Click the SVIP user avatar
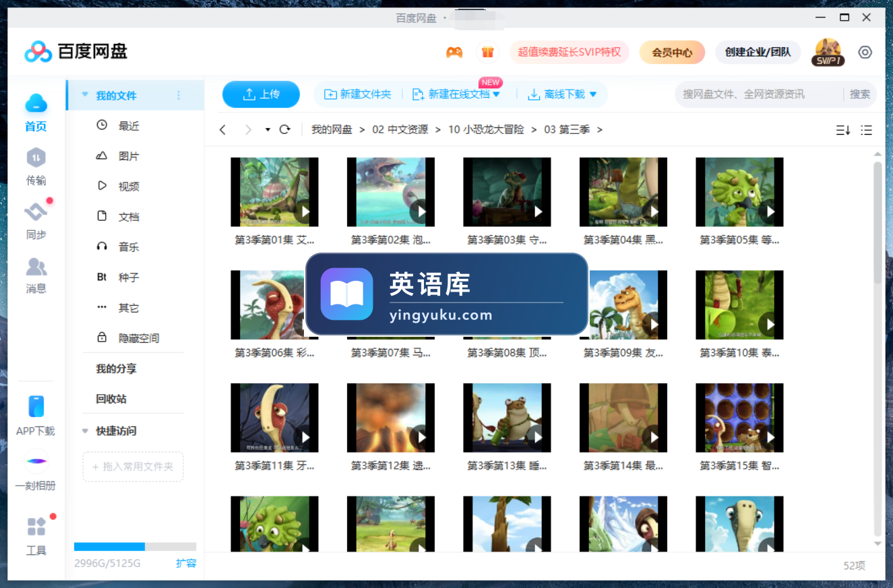 [x=828, y=53]
